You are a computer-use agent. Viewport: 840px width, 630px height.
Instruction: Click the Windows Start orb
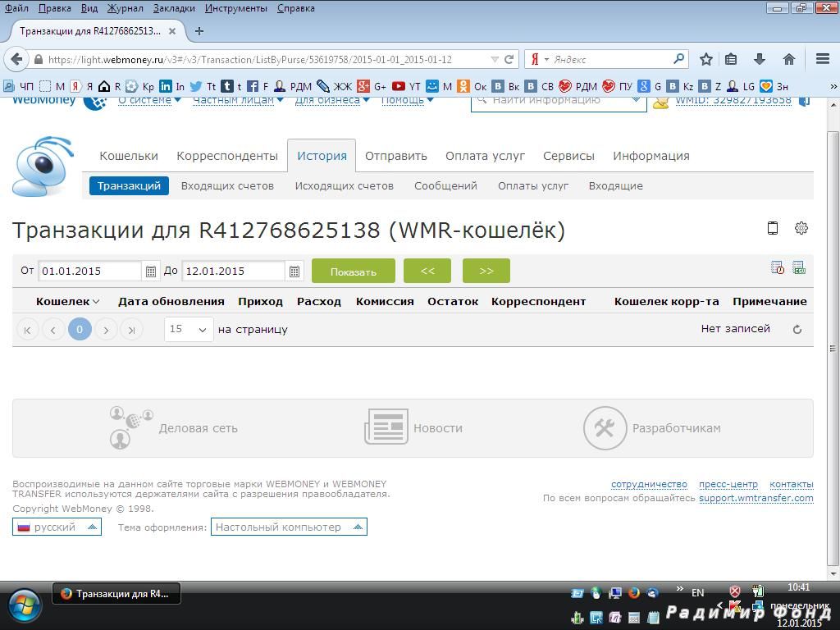point(24,606)
